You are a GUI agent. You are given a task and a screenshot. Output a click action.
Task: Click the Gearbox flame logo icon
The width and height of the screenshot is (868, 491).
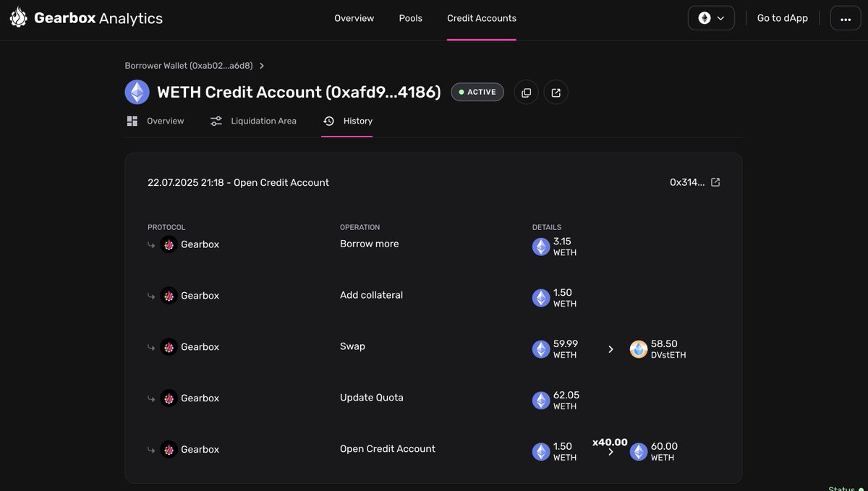pyautogui.click(x=18, y=18)
